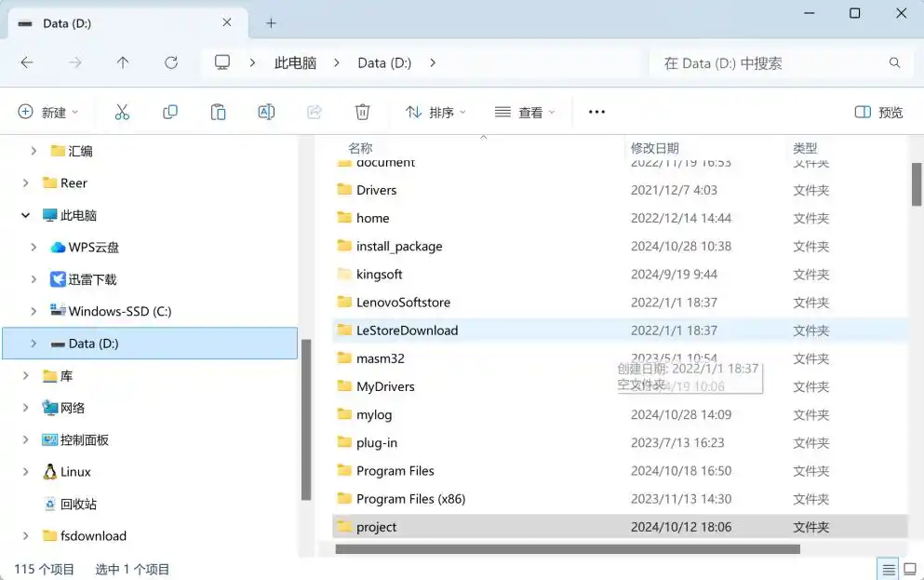Screen dimensions: 924x580
Task: Switch to large icons view in status bar
Action: tap(910, 570)
